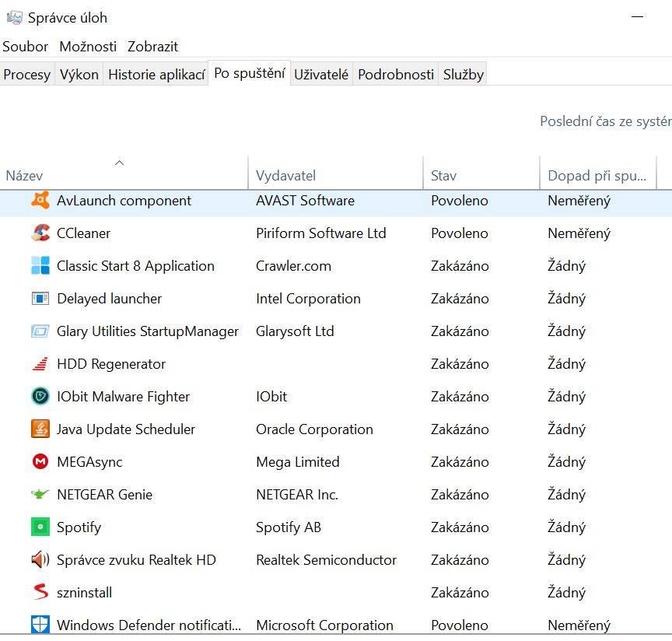
Task: Select the AvLaunch component row name
Action: [124, 200]
